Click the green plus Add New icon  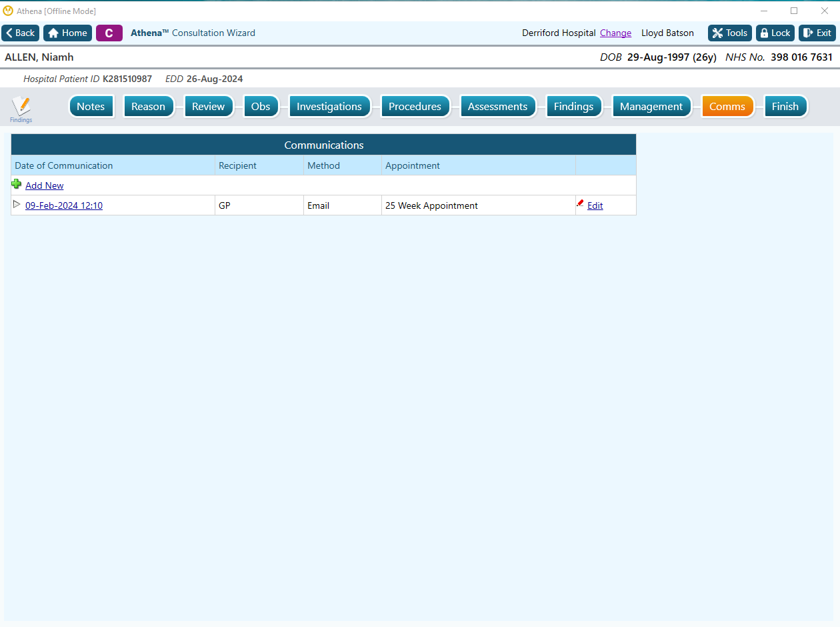[x=17, y=184]
